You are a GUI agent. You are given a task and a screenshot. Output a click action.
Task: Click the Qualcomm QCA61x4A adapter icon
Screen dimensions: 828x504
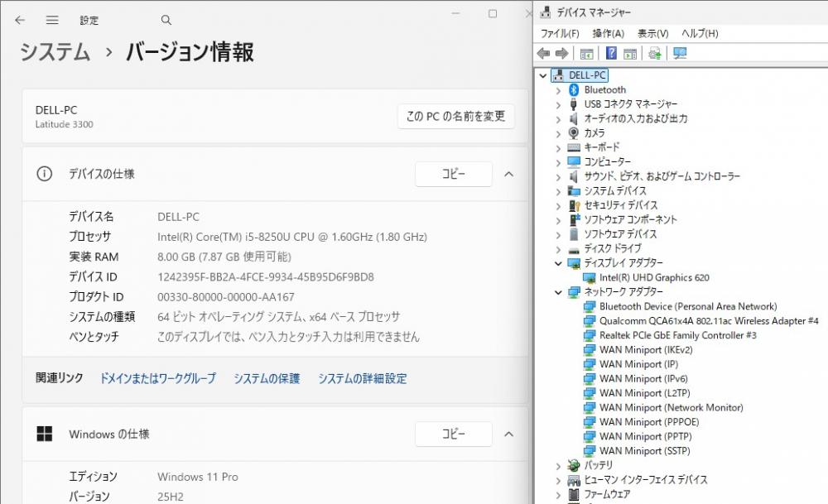[590, 321]
